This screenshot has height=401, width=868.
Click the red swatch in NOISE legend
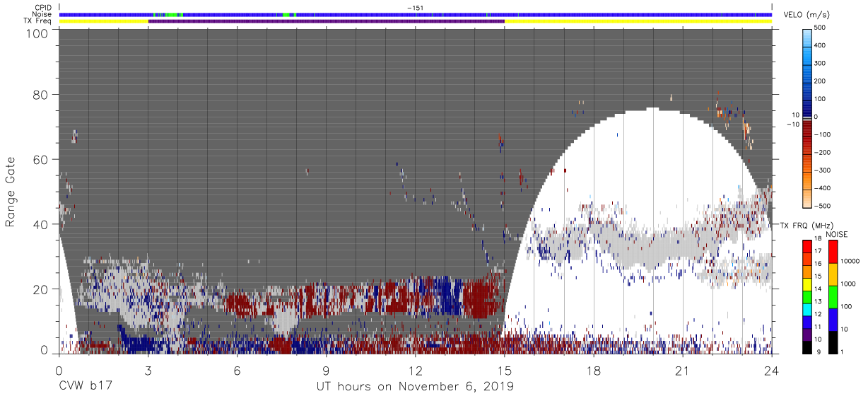point(833,251)
